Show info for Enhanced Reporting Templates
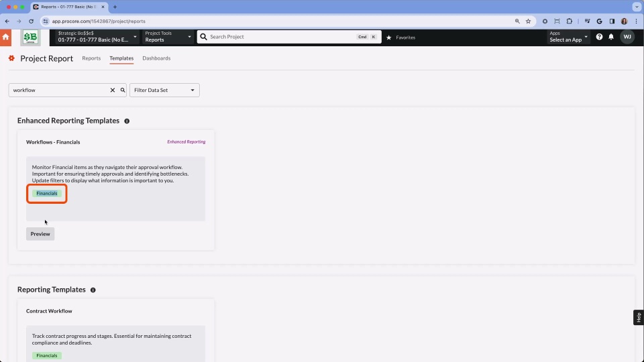 click(127, 121)
